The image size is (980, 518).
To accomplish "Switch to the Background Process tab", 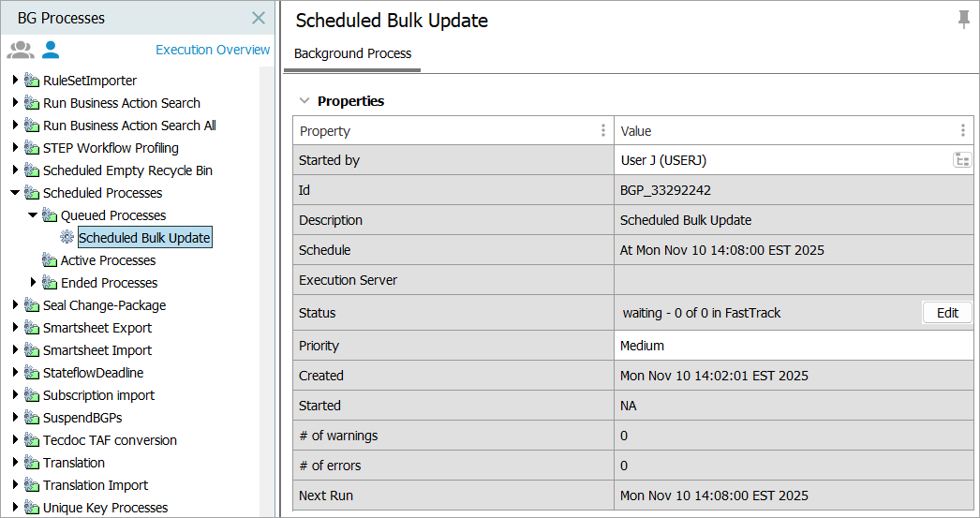I will 352,54.
